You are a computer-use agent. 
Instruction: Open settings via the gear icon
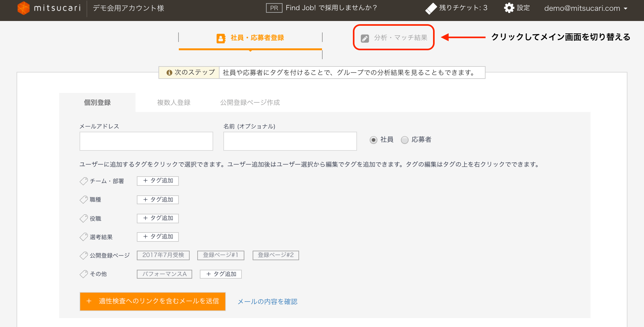pyautogui.click(x=509, y=8)
